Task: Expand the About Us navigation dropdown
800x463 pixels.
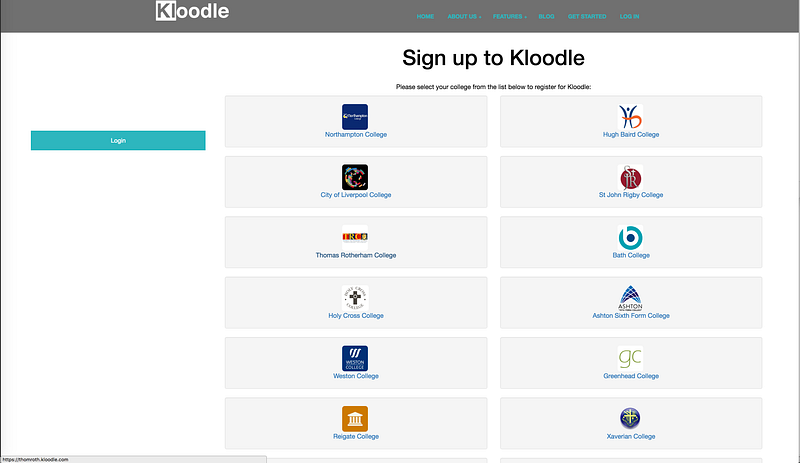Action: [463, 17]
